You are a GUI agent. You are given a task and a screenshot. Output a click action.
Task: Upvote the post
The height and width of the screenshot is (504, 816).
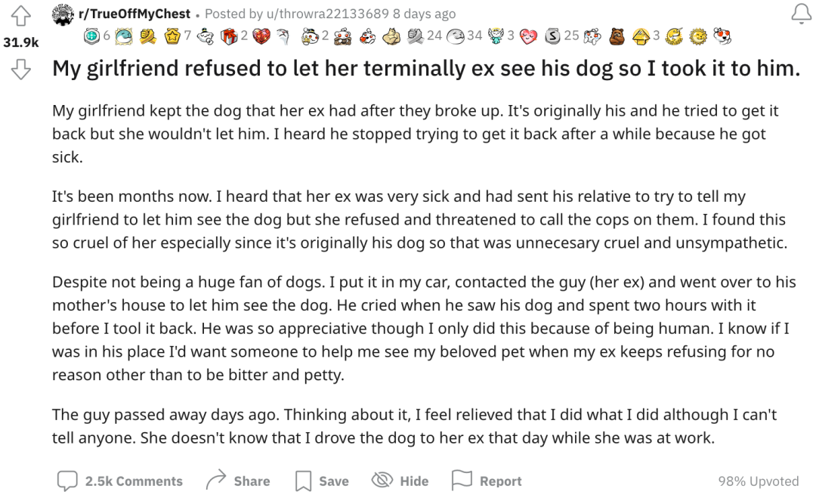[x=21, y=16]
